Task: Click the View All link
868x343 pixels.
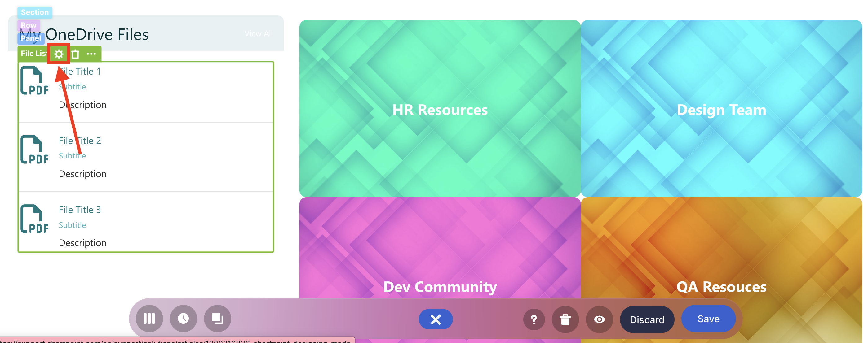Action: [259, 34]
